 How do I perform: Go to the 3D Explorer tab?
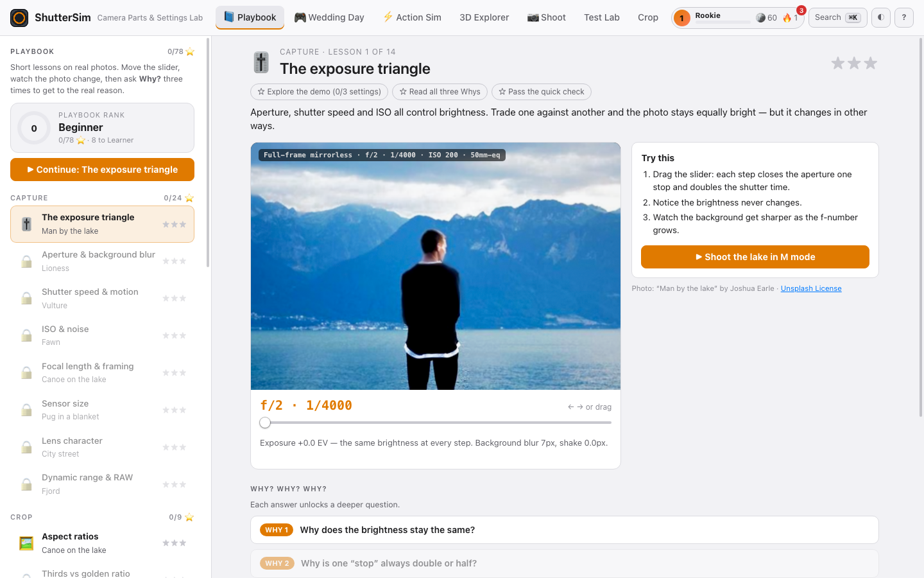[x=484, y=18]
